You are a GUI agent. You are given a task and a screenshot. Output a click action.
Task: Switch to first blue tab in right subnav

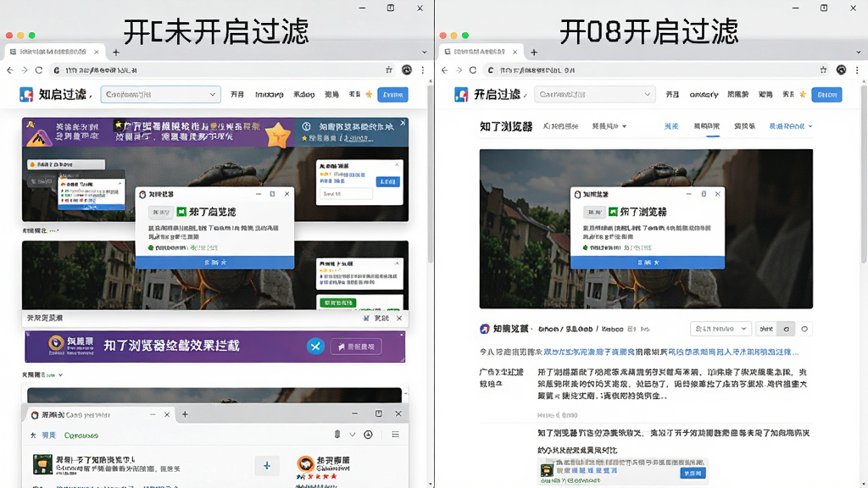[671, 126]
